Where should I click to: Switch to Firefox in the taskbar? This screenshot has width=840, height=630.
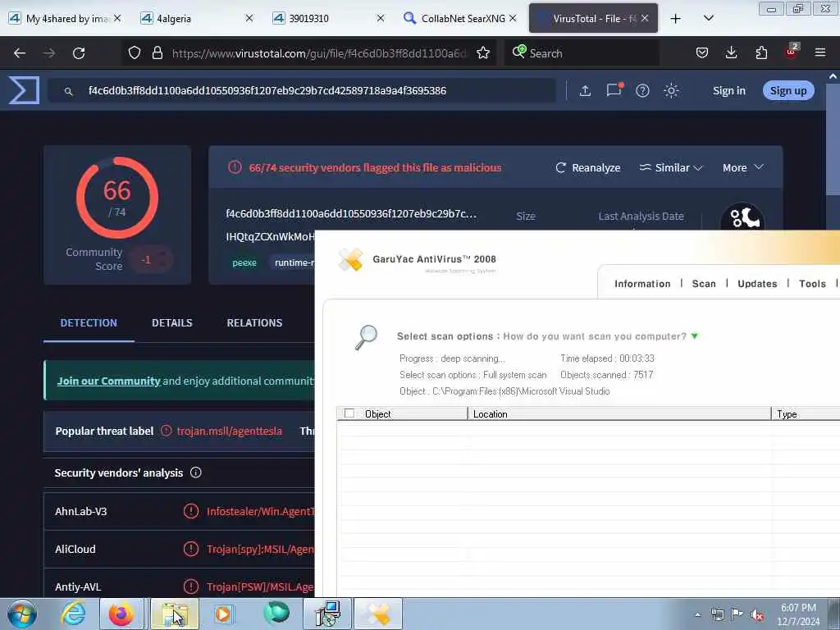[121, 614]
